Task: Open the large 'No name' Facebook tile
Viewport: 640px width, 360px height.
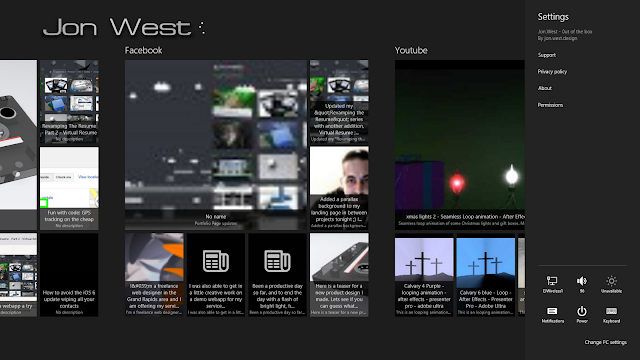Action: [x=216, y=145]
